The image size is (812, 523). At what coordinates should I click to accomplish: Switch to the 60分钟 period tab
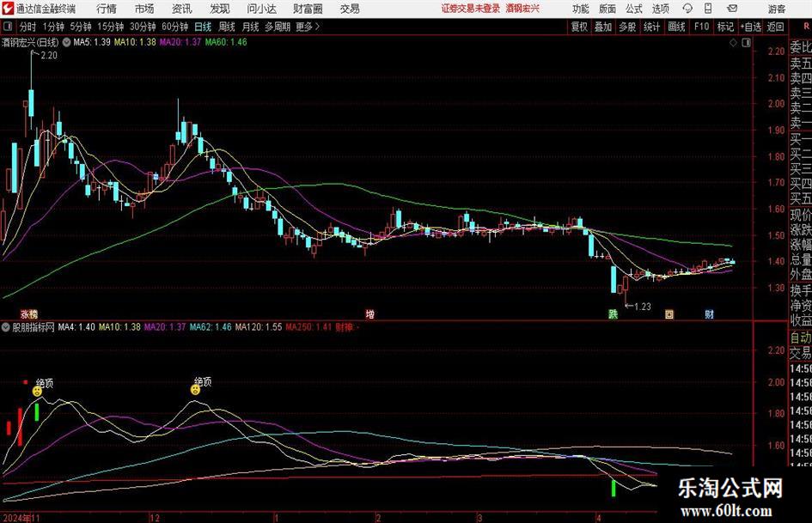pos(174,27)
